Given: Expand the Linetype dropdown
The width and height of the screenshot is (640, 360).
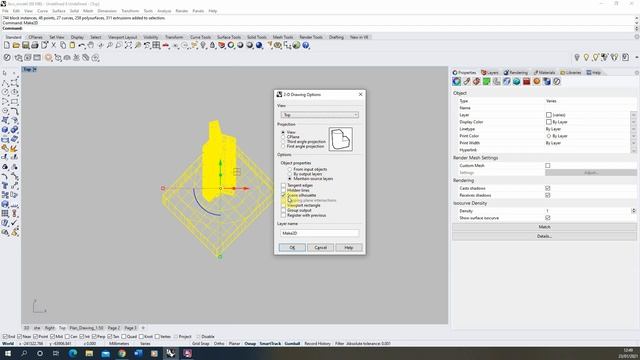Looking at the screenshot, I should pos(633,129).
